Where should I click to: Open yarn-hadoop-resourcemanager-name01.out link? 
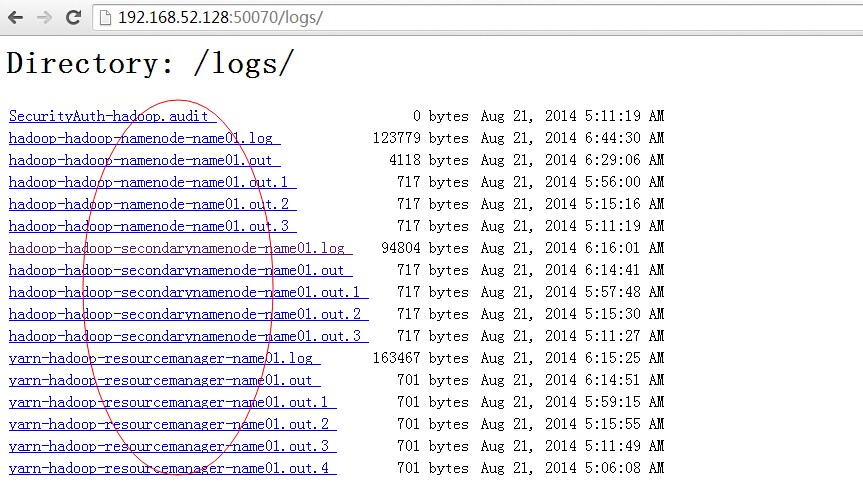pos(162,380)
